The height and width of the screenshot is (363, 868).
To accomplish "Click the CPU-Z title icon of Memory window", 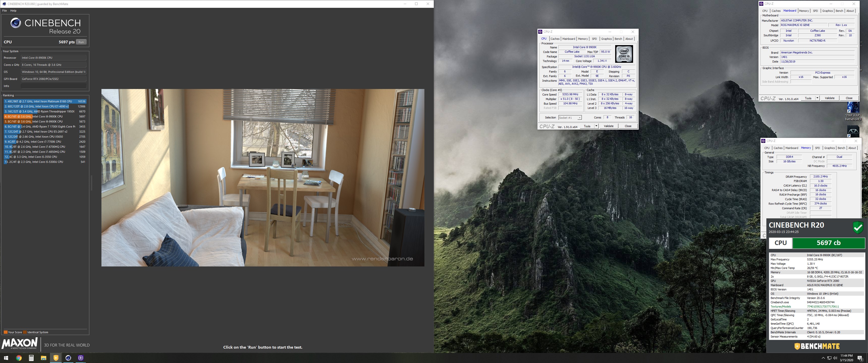I will [763, 141].
